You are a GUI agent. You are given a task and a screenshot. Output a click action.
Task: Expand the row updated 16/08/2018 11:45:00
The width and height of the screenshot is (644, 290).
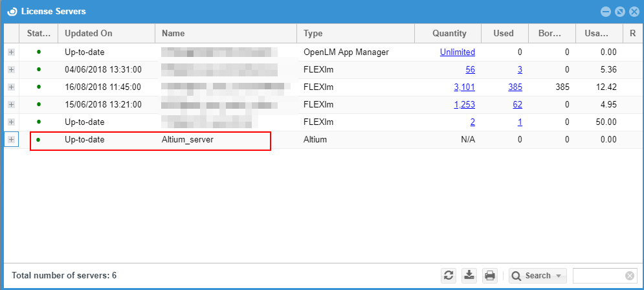click(12, 87)
